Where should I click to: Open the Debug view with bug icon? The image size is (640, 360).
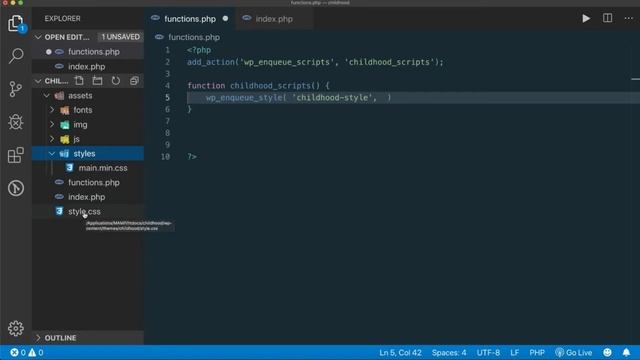pyautogui.click(x=16, y=122)
